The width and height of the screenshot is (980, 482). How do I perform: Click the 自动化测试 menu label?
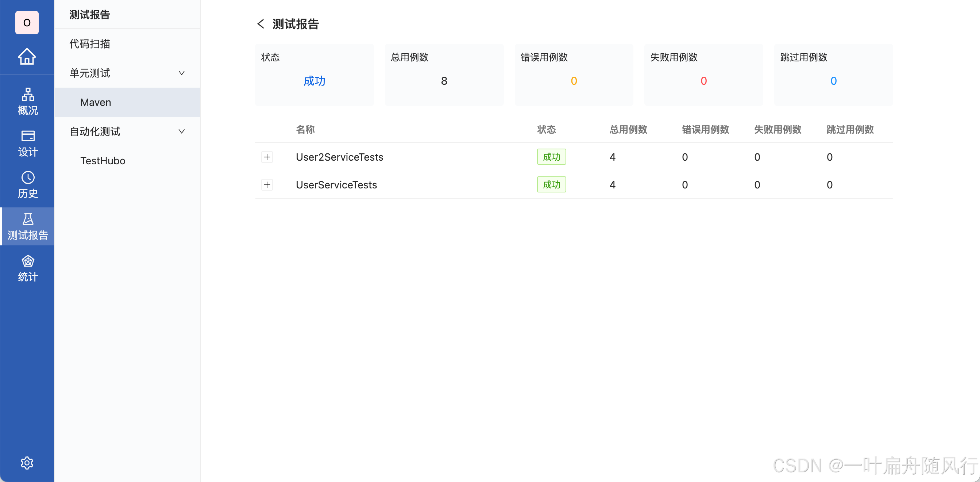click(x=95, y=131)
